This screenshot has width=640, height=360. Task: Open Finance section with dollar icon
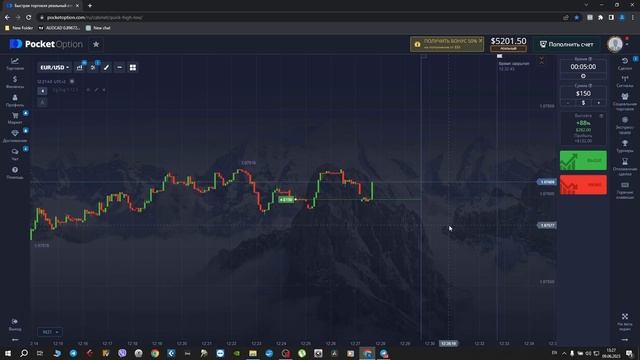click(x=15, y=82)
